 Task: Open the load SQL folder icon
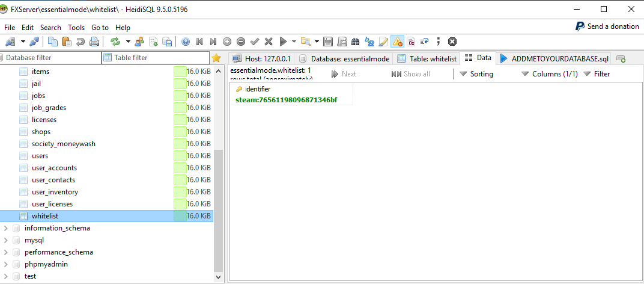tap(305, 42)
